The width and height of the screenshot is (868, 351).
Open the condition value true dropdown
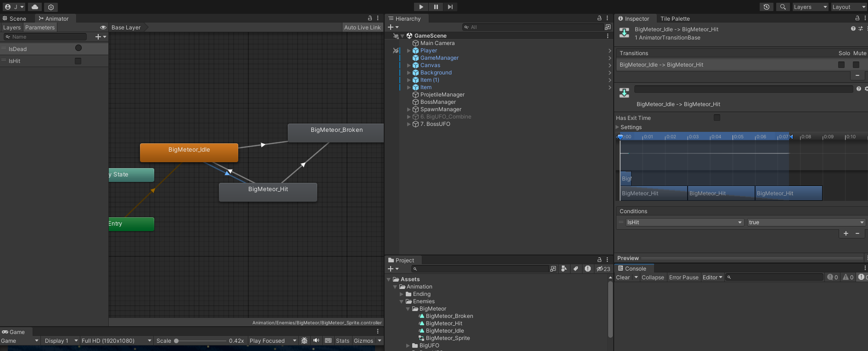pyautogui.click(x=806, y=222)
